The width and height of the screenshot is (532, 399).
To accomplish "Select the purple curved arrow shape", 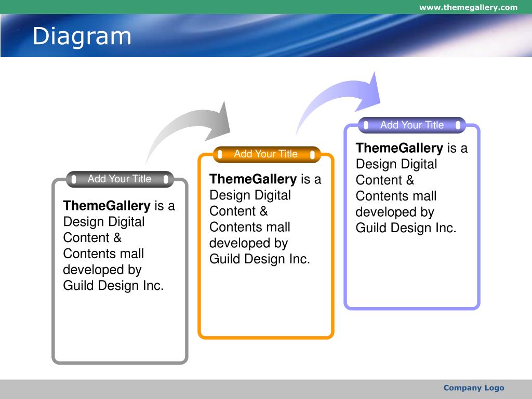I will click(338, 103).
